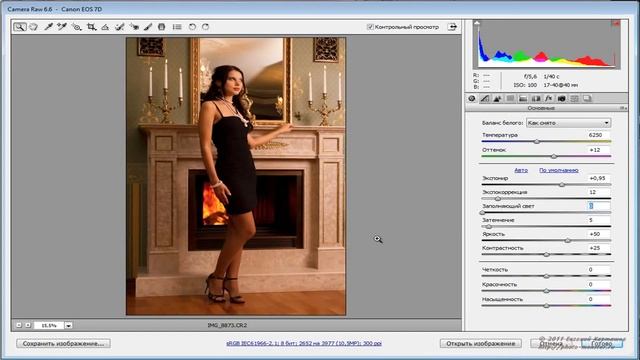
Task: Open the Lens Corrections panel tab
Action: [536, 98]
